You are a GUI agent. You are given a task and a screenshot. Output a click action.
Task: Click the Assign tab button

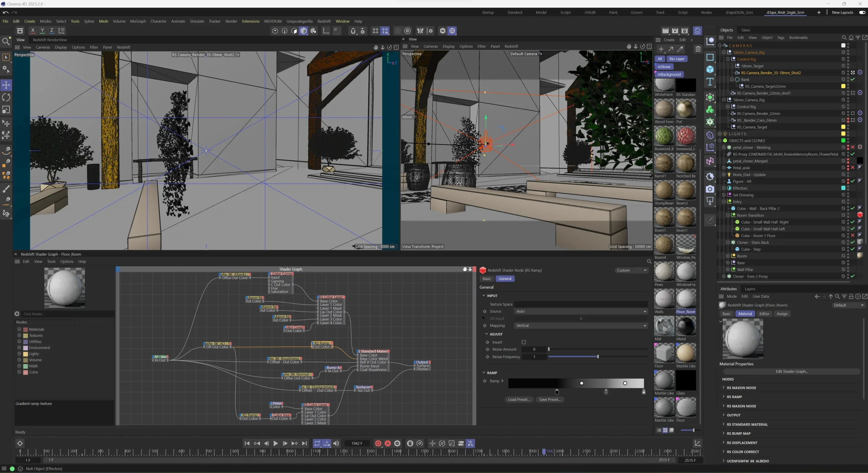[x=782, y=314]
